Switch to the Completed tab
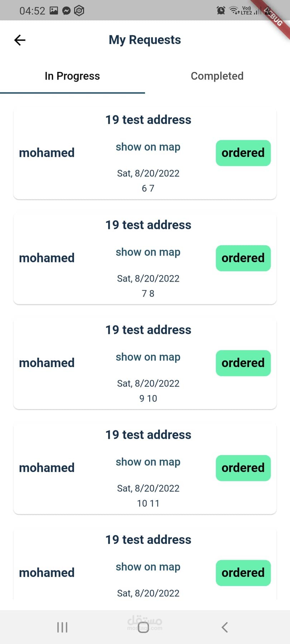The image size is (290, 644). [217, 76]
